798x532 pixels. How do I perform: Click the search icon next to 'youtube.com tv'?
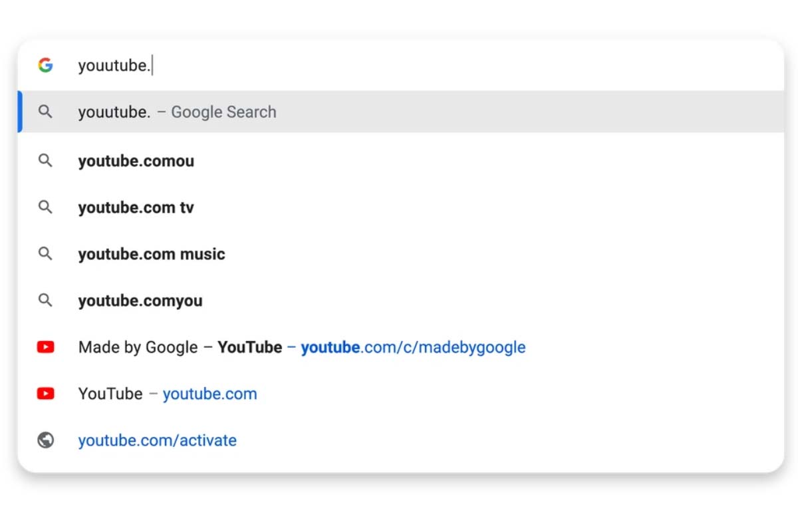(45, 207)
